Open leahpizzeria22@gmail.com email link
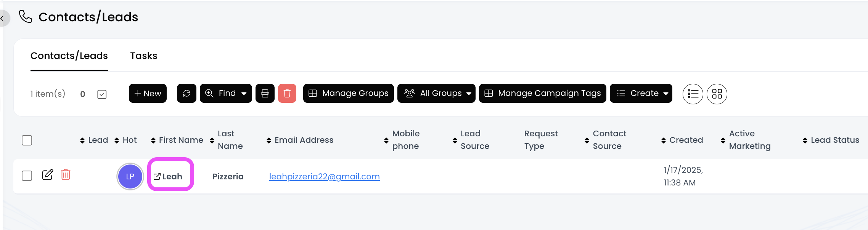This screenshot has height=230, width=868. click(x=324, y=177)
